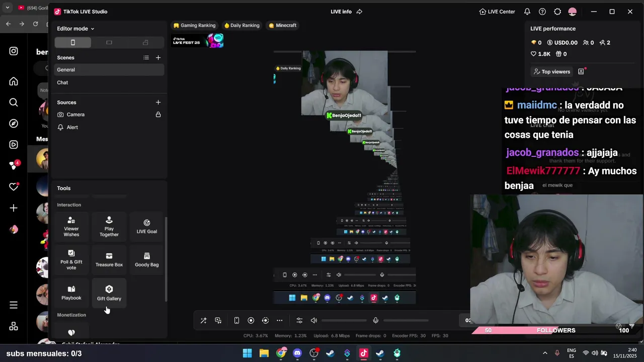Select the dual layout mode
Screen dimensions: 644x362
tap(145, 42)
